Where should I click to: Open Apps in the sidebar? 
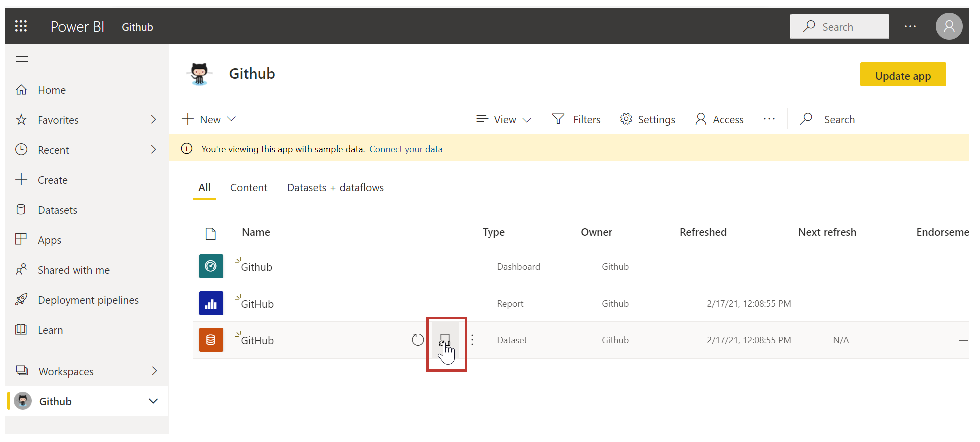tap(50, 240)
